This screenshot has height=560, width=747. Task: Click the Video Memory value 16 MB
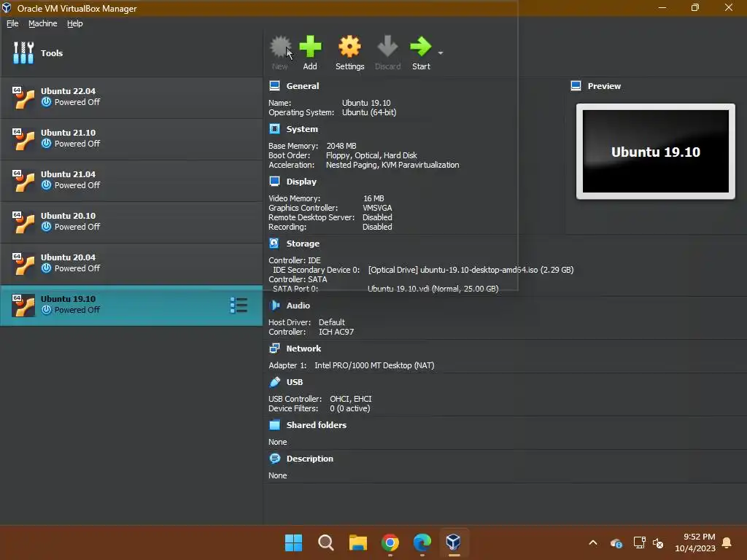373,198
